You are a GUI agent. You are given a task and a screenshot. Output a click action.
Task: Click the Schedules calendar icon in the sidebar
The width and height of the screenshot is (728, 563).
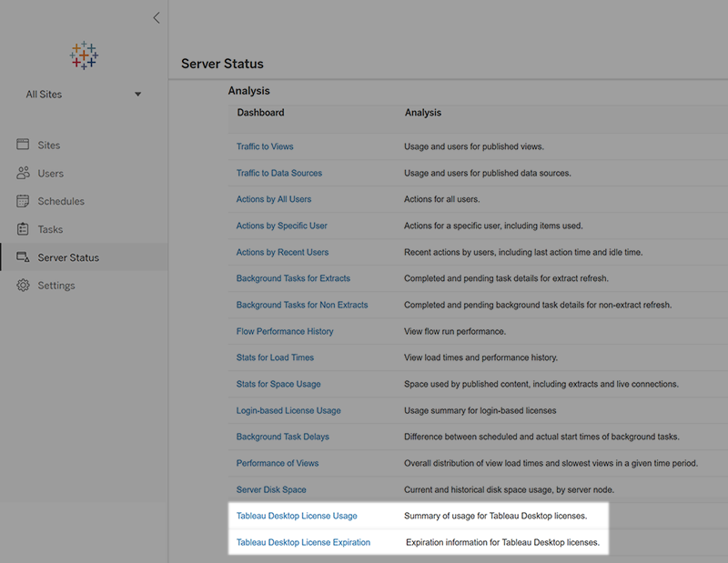point(23,201)
